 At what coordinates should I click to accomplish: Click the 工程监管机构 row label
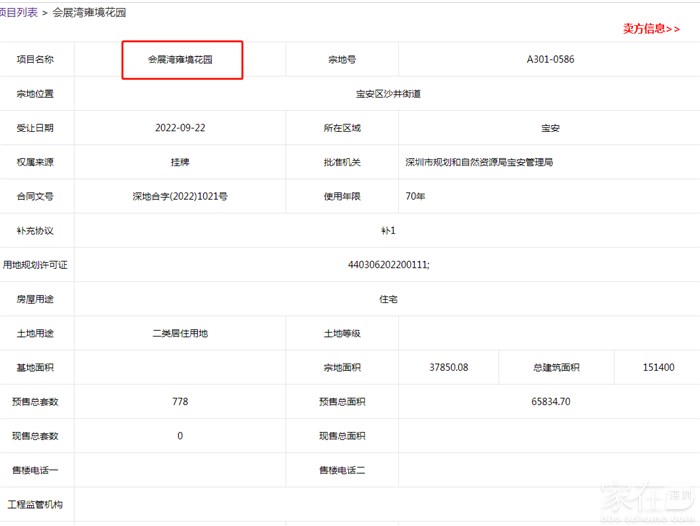pos(35,505)
